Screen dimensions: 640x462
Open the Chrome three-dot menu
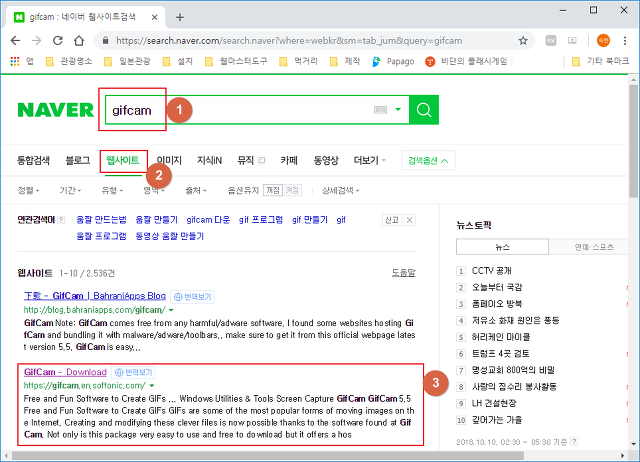click(x=625, y=40)
